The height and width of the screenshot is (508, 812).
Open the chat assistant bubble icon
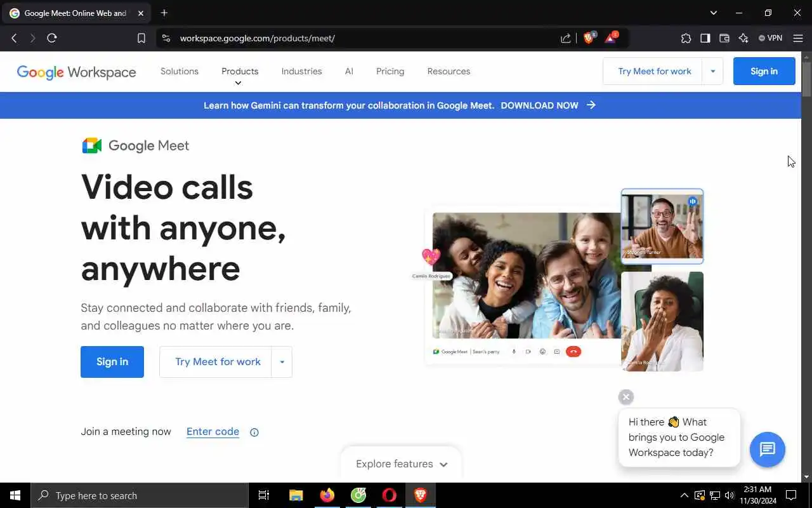coord(768,450)
